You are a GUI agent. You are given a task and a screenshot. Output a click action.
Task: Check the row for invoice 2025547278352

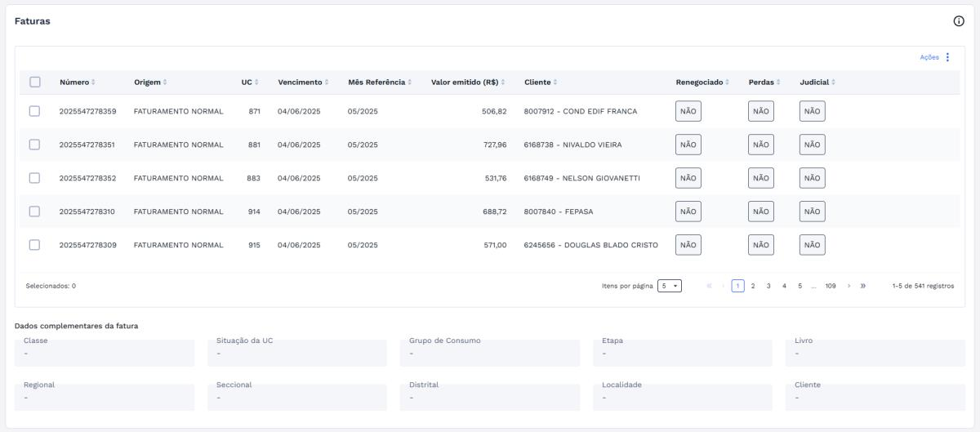click(35, 178)
